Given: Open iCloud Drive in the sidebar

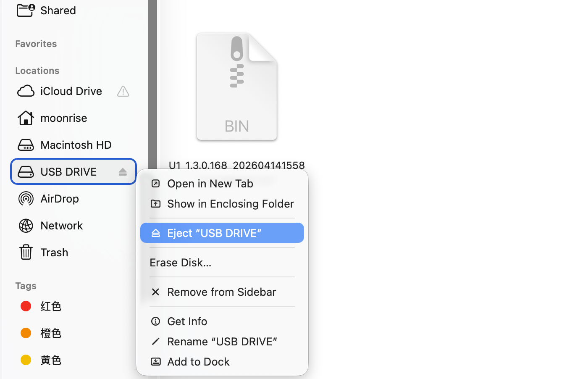Looking at the screenshot, I should point(71,91).
